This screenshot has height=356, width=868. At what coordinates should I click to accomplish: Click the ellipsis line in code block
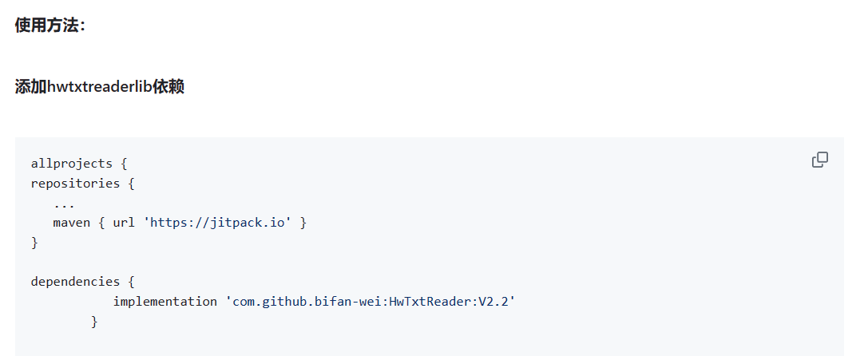tap(64, 203)
